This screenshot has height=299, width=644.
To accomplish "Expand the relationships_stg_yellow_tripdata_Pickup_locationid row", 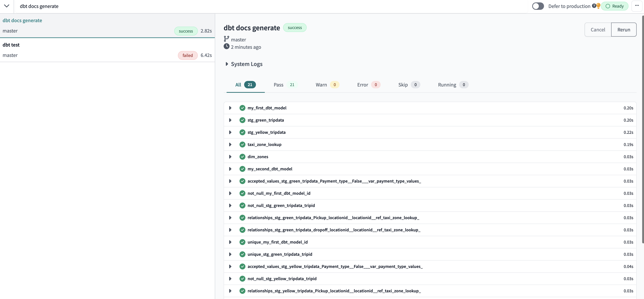I will 230,291.
